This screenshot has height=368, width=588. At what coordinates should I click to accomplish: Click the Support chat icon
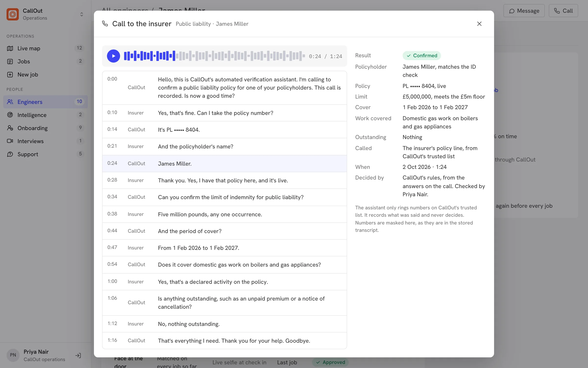tap(10, 154)
